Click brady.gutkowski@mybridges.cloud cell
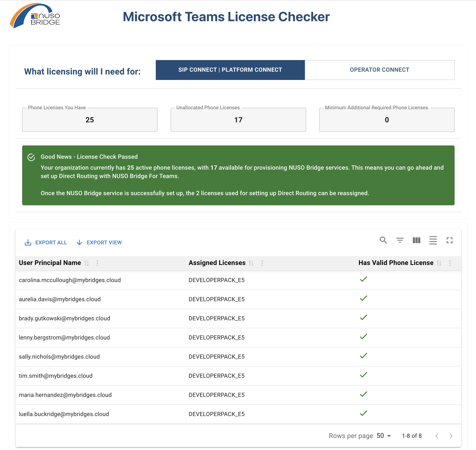The image size is (476, 450). [x=65, y=319]
